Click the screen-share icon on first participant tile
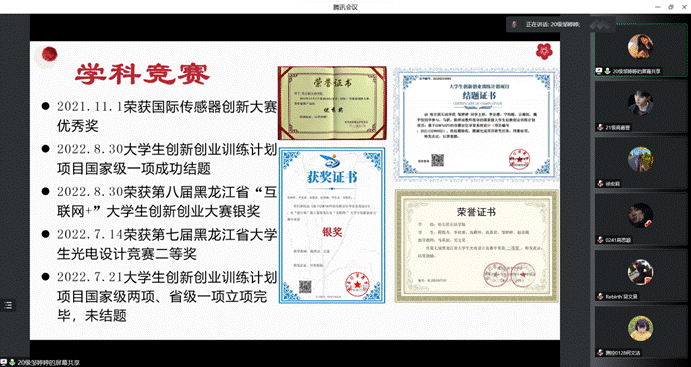Screen dimensions: 691x367 [x=599, y=71]
